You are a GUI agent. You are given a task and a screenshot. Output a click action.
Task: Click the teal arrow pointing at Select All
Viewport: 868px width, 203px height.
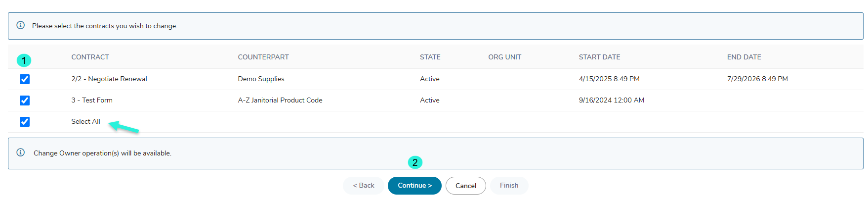(x=124, y=127)
